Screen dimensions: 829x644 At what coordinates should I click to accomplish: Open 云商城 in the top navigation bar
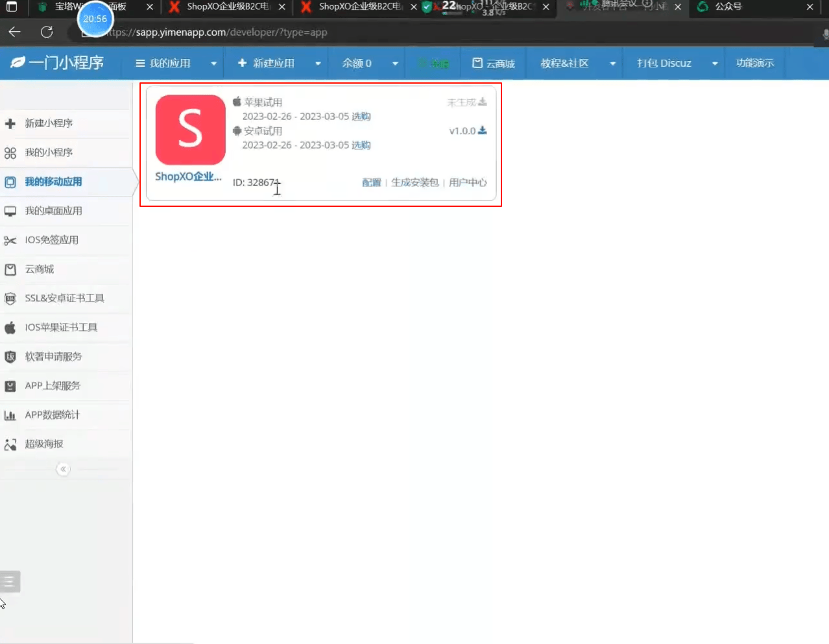[x=494, y=63]
